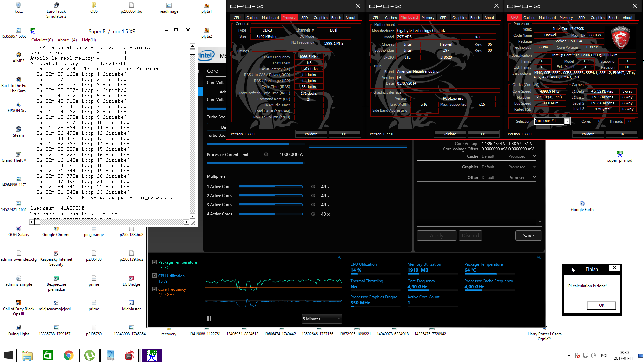Open Calculate menu in Super PI

click(42, 40)
